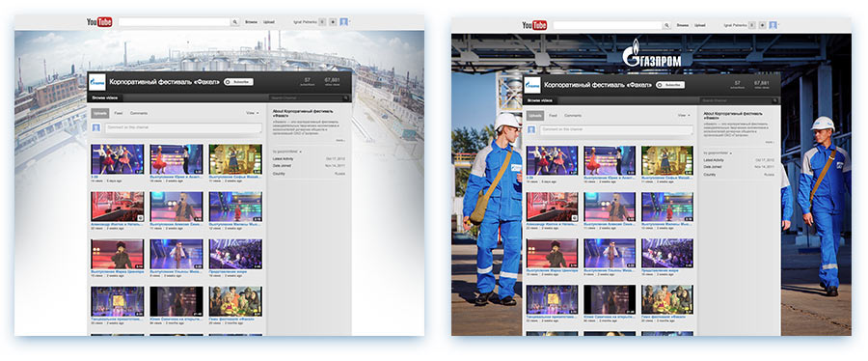
Task: Click the Upload link in the Gazprom workers page header
Action: [x=700, y=25]
